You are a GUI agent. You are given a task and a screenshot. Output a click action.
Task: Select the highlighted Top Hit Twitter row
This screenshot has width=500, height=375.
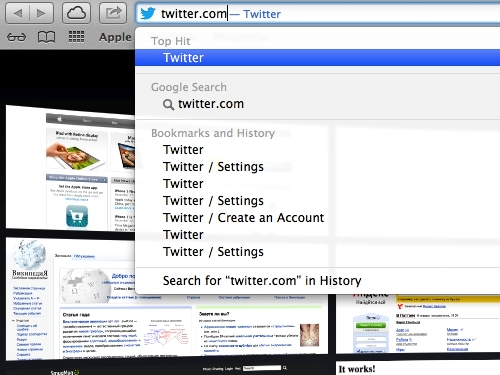click(x=317, y=58)
